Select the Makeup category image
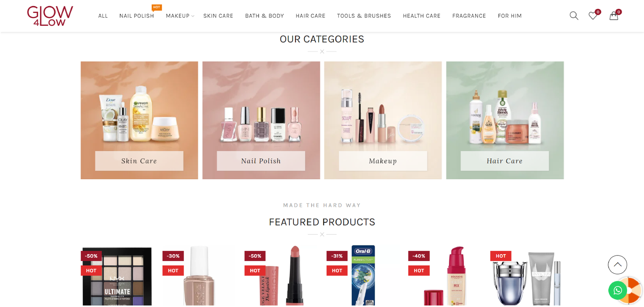644x307 pixels. click(x=383, y=120)
